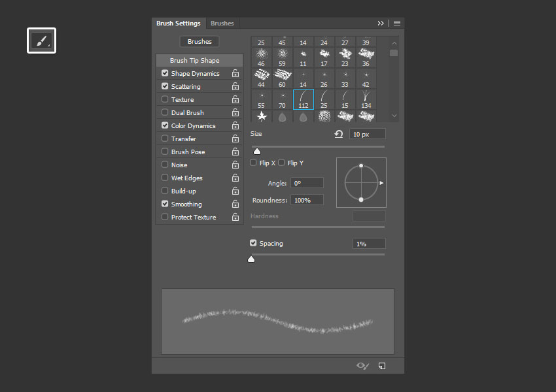
Task: Toggle the lock for Brush Pose
Action: (x=235, y=152)
